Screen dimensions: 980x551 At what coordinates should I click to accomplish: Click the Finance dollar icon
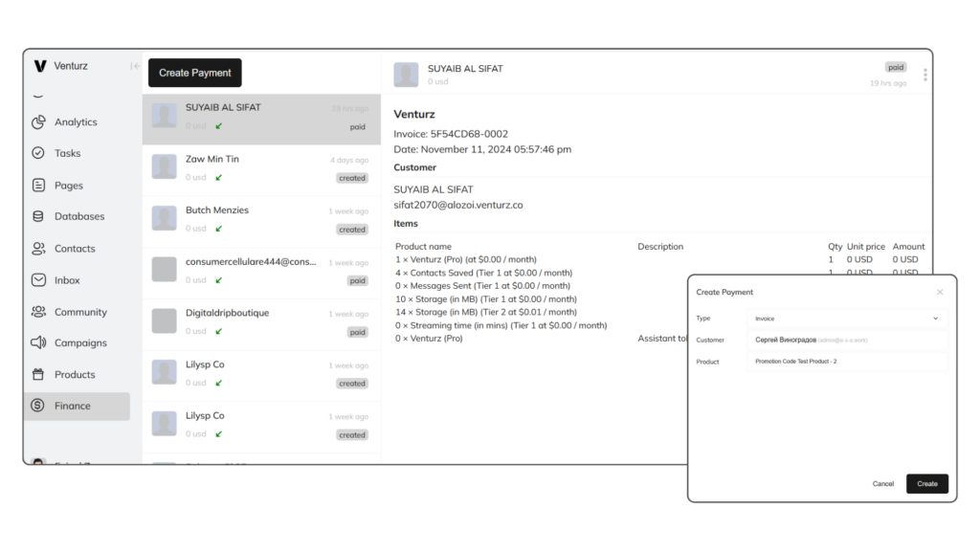pos(38,406)
